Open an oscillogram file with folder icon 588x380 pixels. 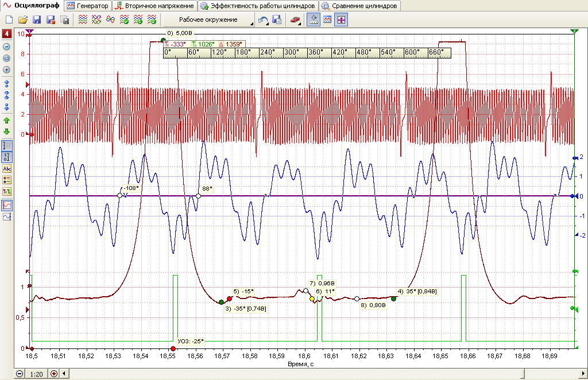(23, 20)
